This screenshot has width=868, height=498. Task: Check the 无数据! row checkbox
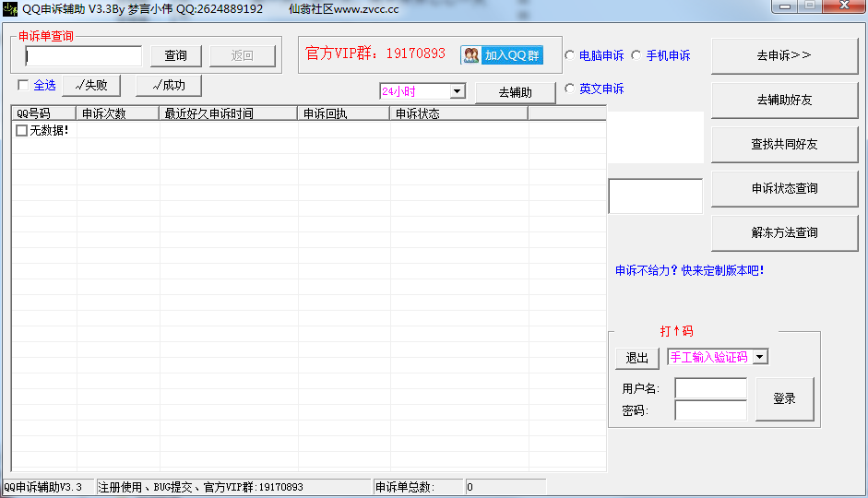click(21, 131)
